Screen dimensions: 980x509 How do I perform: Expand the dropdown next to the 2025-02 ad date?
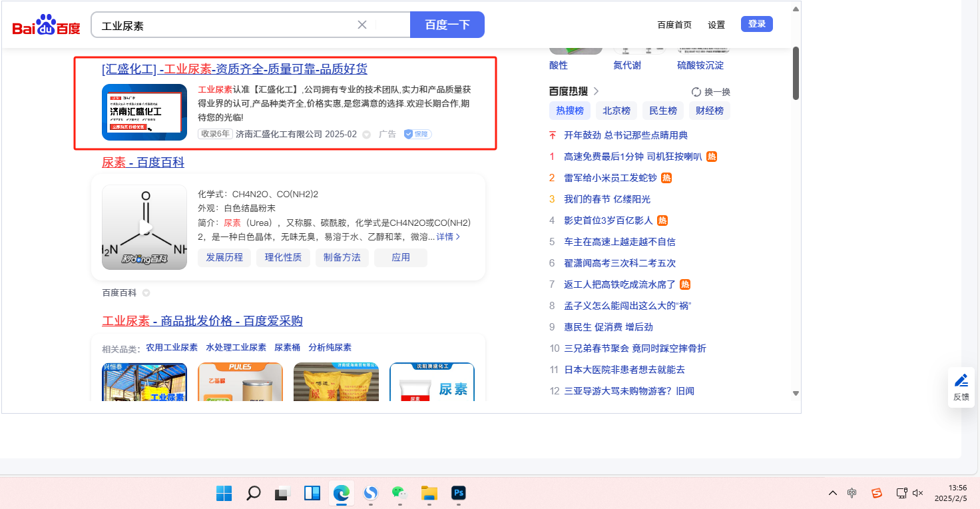pos(366,135)
